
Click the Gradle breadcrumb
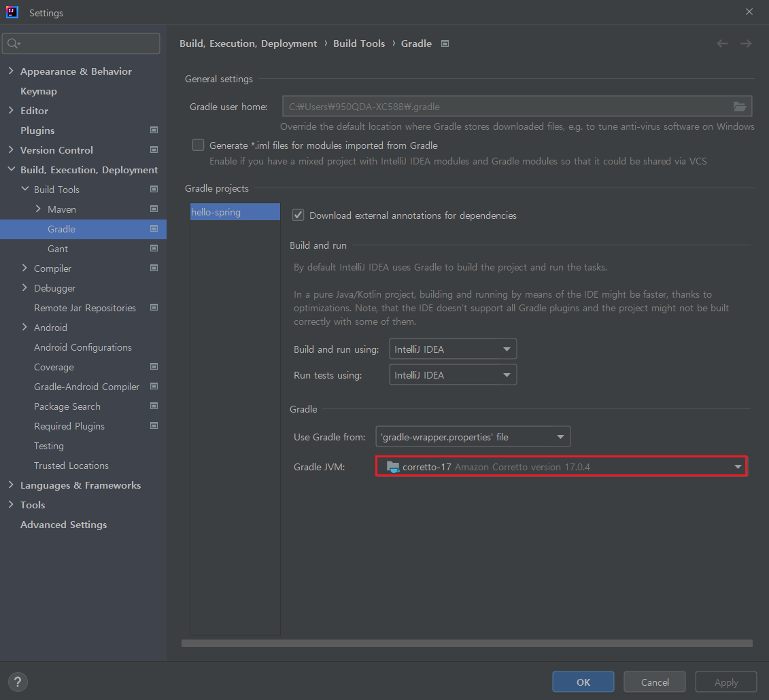click(x=416, y=43)
